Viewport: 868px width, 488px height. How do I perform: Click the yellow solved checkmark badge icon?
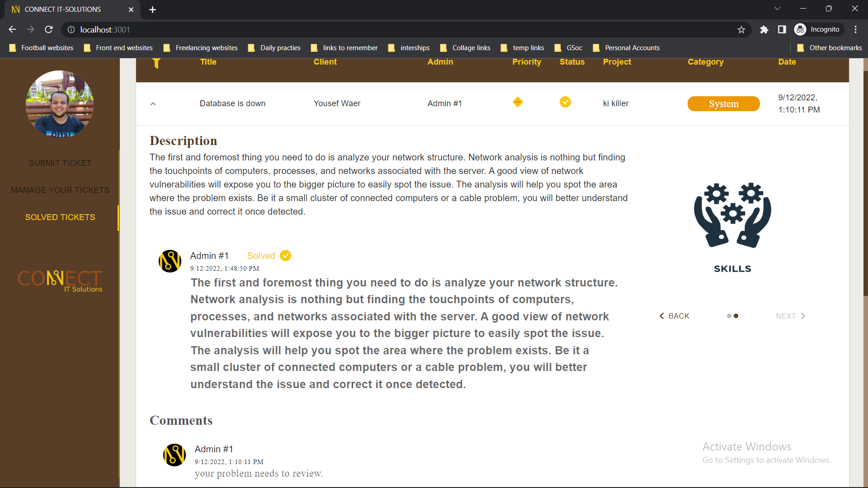pyautogui.click(x=287, y=256)
